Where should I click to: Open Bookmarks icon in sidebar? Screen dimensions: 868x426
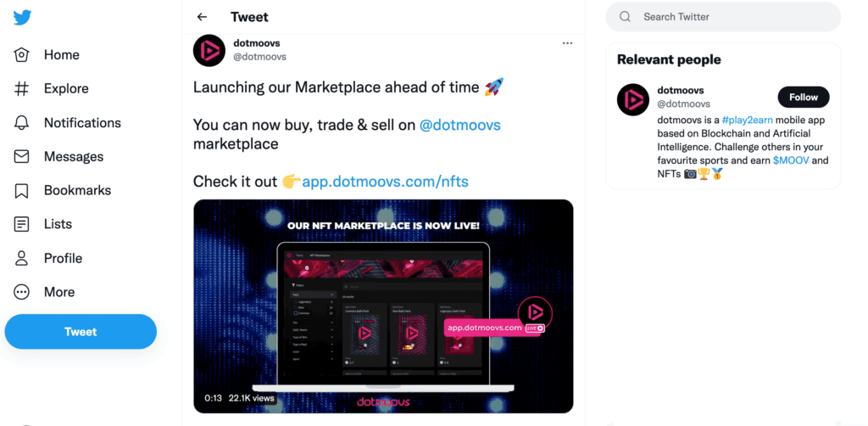point(22,191)
